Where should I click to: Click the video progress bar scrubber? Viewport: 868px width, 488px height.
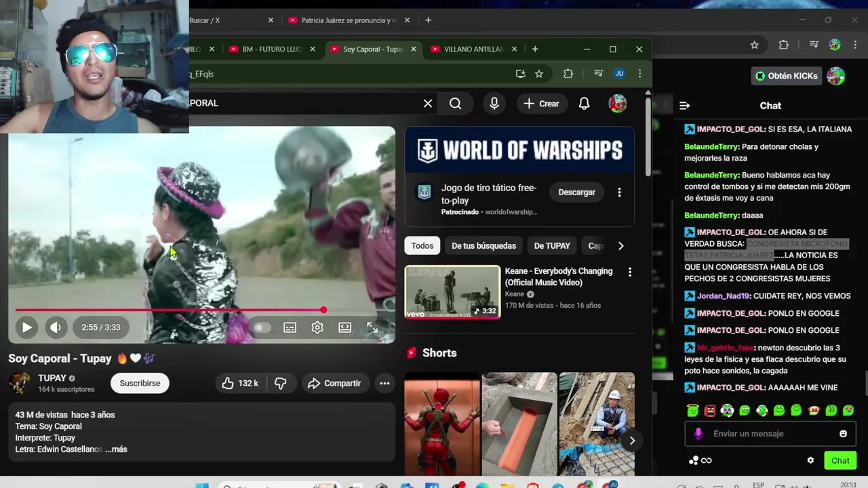(x=323, y=310)
